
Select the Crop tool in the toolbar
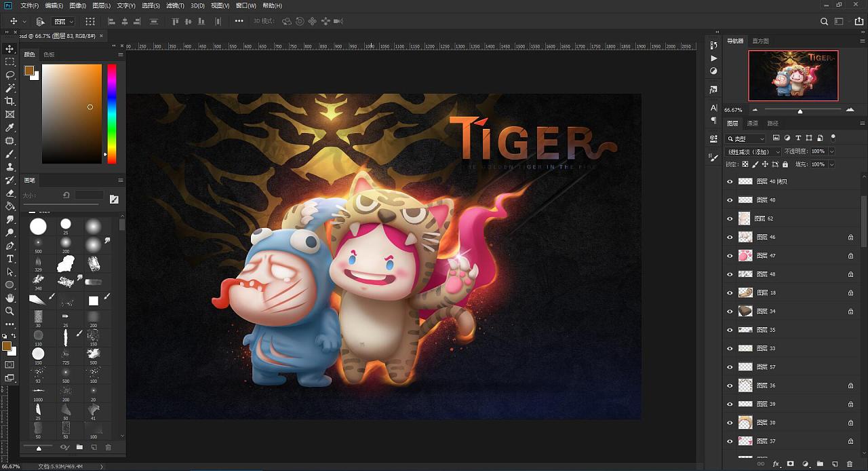(10, 101)
